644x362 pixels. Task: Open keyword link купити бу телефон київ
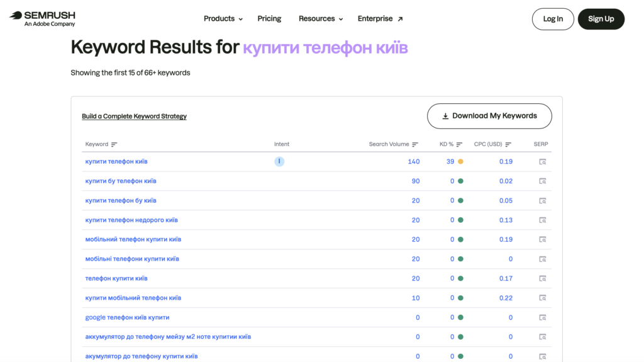(121, 181)
